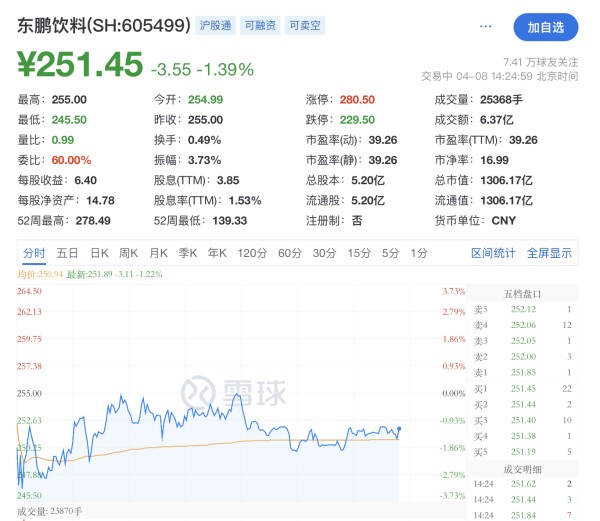Click the 沪股通 tag

point(215,26)
